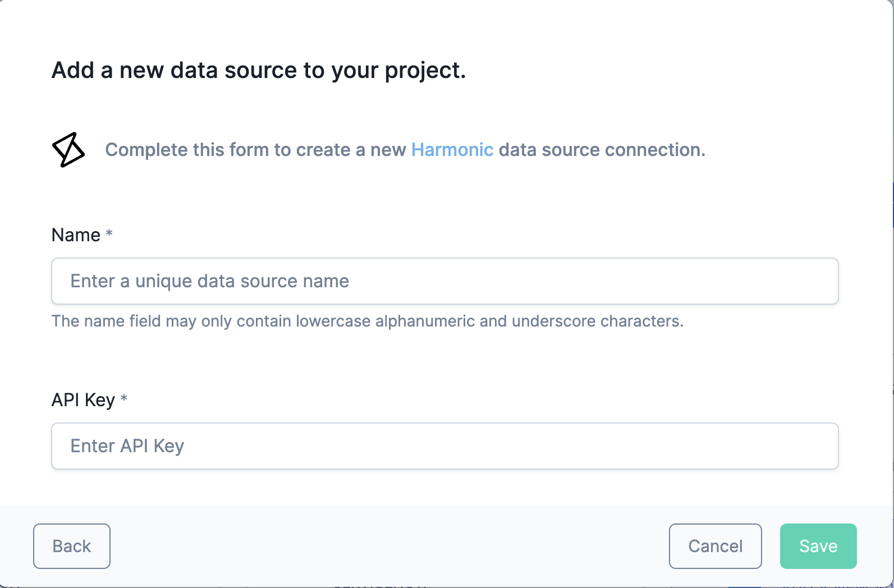
Task: Select the 'Add a new data source' heading
Action: pyautogui.click(x=259, y=71)
